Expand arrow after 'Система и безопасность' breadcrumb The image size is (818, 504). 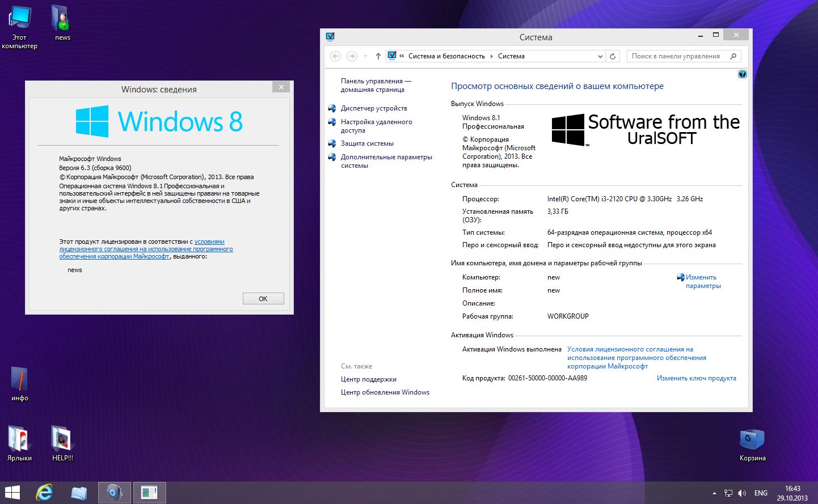492,56
